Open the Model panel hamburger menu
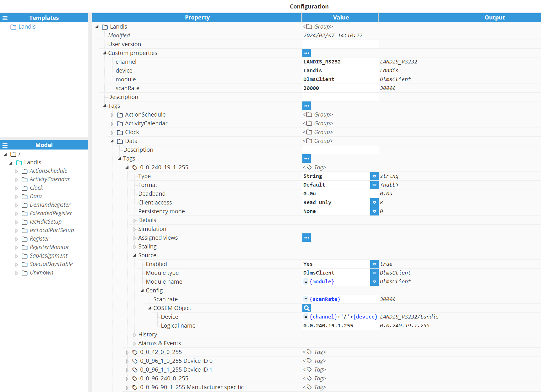 pos(5,145)
